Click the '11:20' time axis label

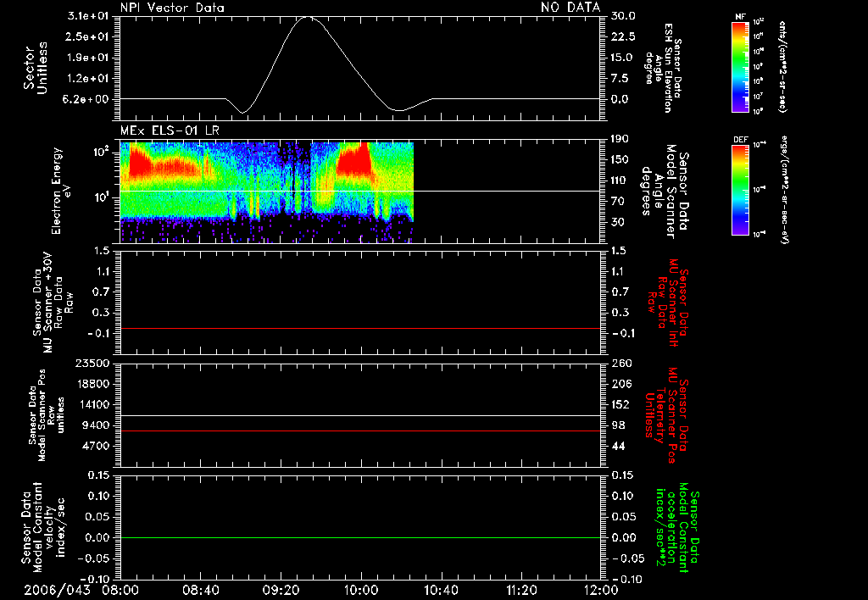coord(521,590)
